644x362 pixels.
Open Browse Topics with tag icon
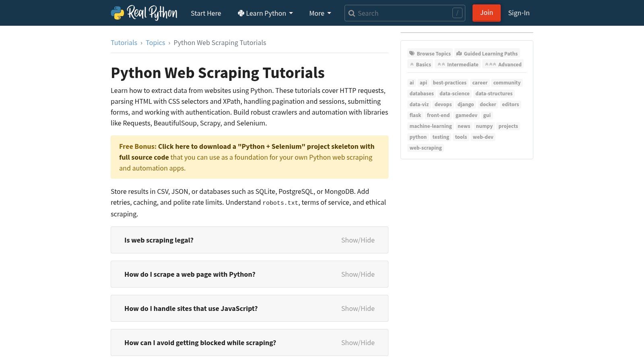429,53
